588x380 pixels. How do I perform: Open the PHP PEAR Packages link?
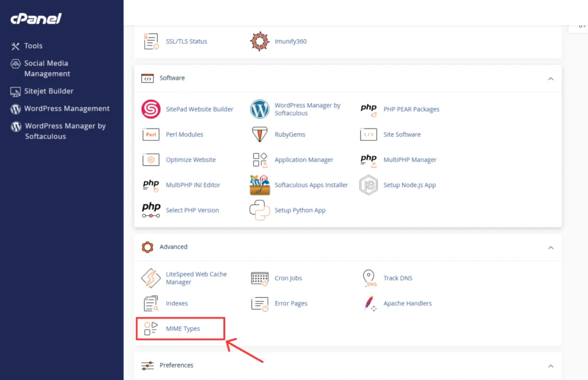411,109
